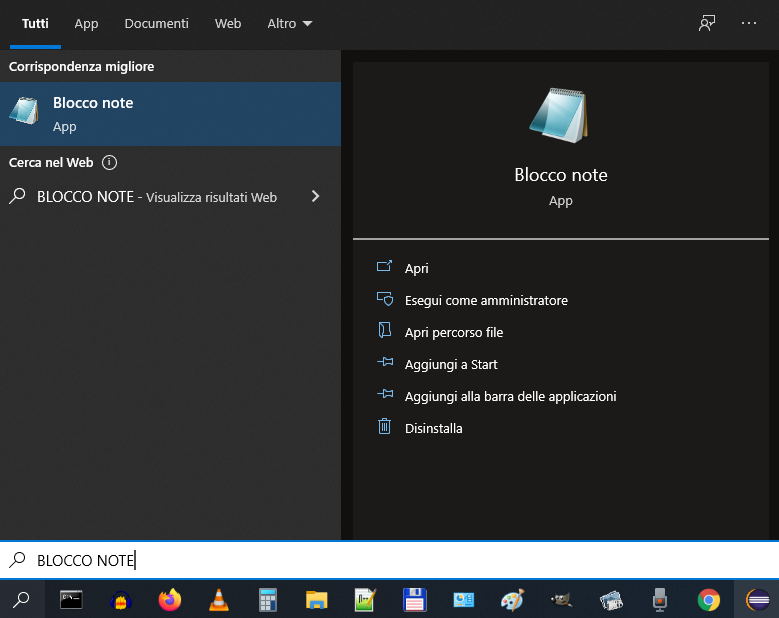Click the magnifier icon in search box
This screenshot has width=779, height=618.
click(x=17, y=559)
